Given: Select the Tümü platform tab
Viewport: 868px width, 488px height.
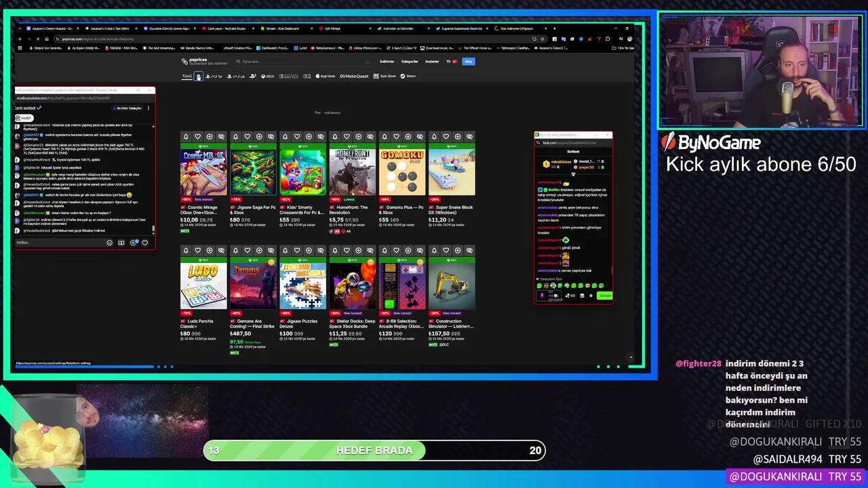Looking at the screenshot, I should 186,76.
